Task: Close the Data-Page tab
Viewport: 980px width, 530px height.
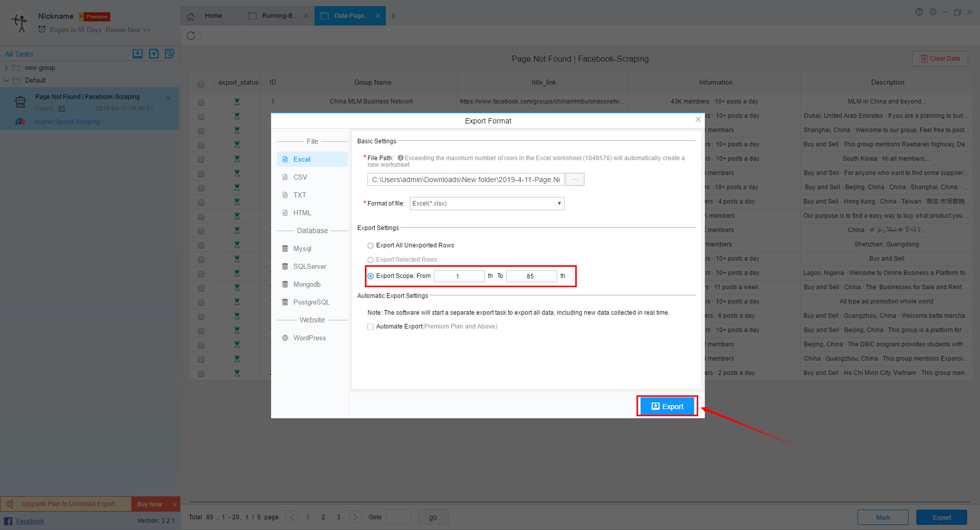Action: click(378, 16)
